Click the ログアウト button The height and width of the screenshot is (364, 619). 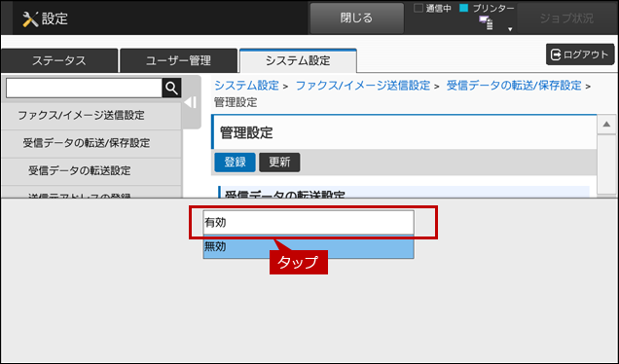(x=580, y=55)
